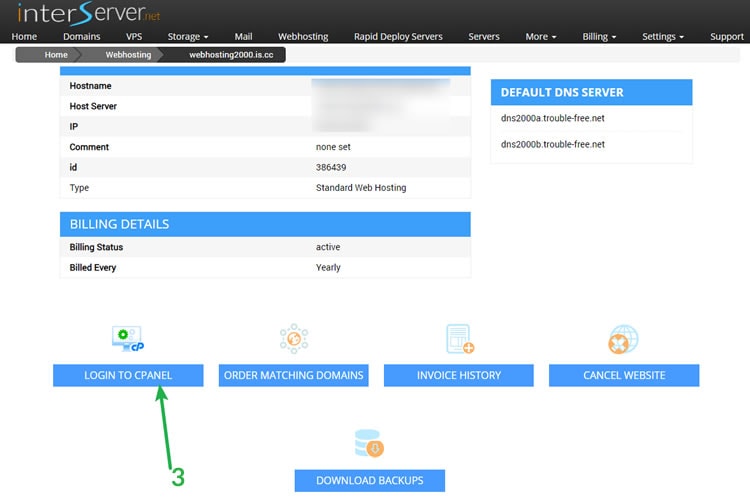Screen dimensions: 750x501
Task: Open INVOICE HISTORY button
Action: pos(459,375)
